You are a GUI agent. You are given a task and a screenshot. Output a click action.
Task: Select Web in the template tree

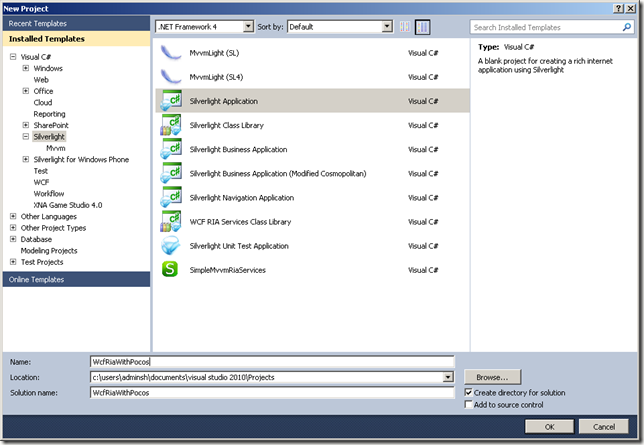coord(41,80)
